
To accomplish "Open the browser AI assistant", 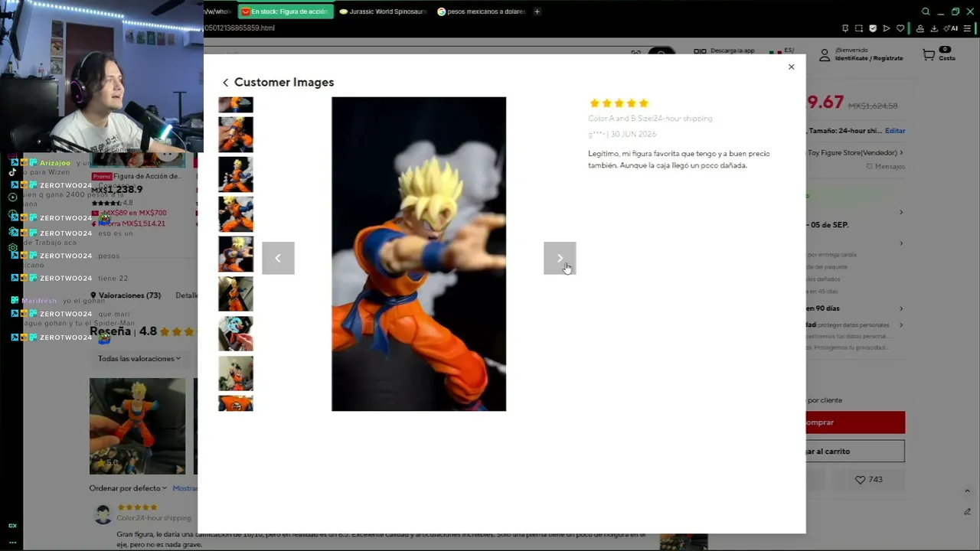I will [951, 28].
